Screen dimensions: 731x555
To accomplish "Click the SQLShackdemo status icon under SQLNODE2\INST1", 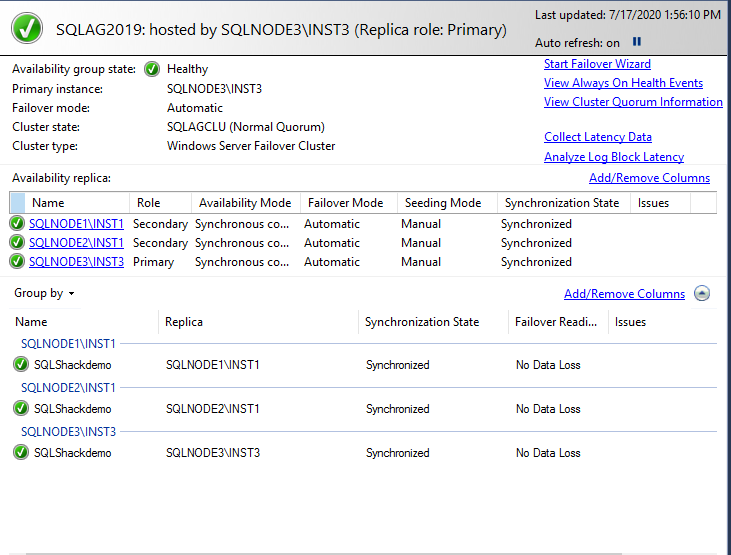I will 21,409.
